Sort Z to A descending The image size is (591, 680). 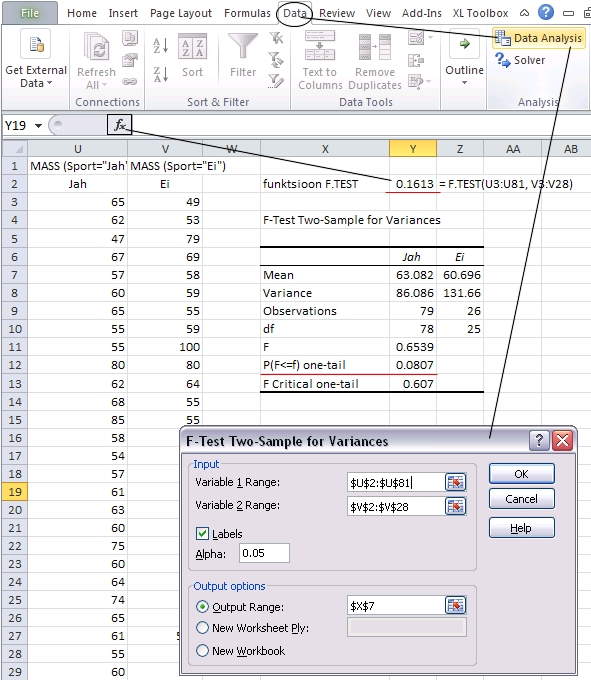160,74
